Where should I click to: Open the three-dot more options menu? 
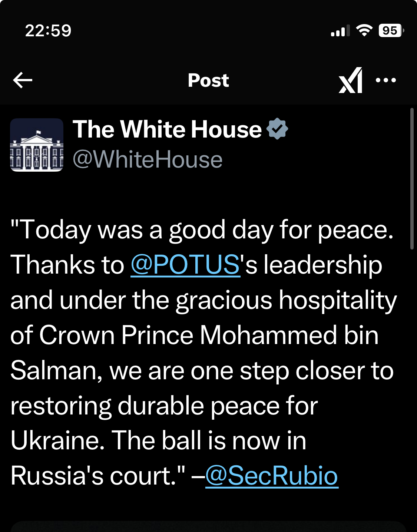pos(386,80)
